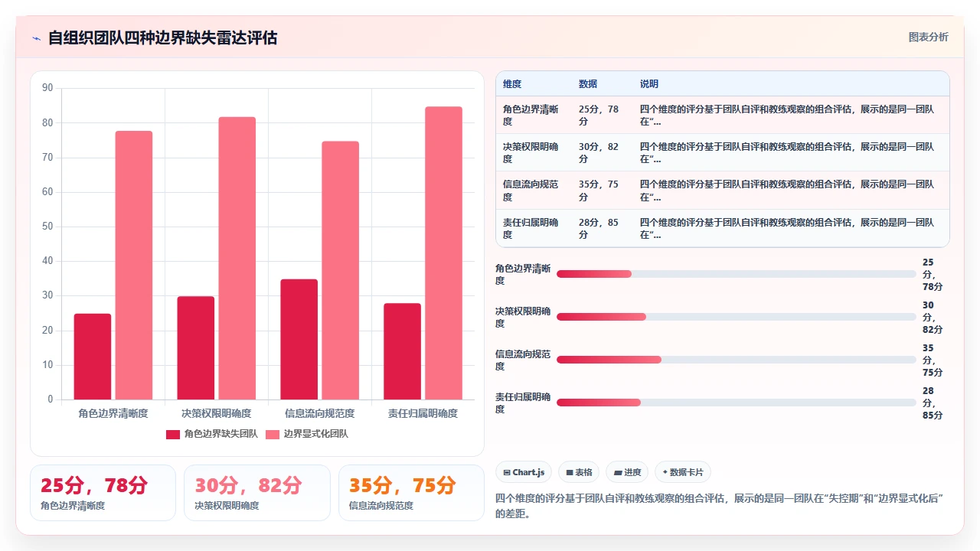Screen dimensions: 980x551
Task: Click the dark red bar for 角色边界清晰度
Action: pos(93,357)
